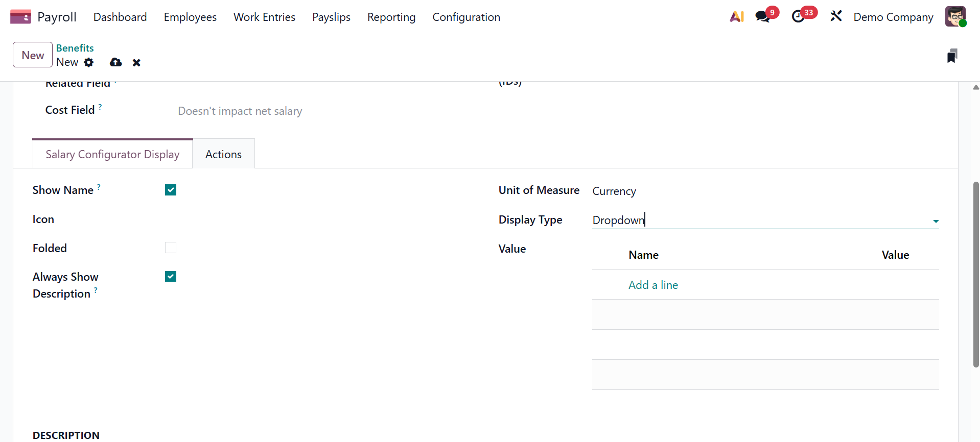The image size is (980, 442).
Task: Open the Configuration menu
Action: click(466, 17)
